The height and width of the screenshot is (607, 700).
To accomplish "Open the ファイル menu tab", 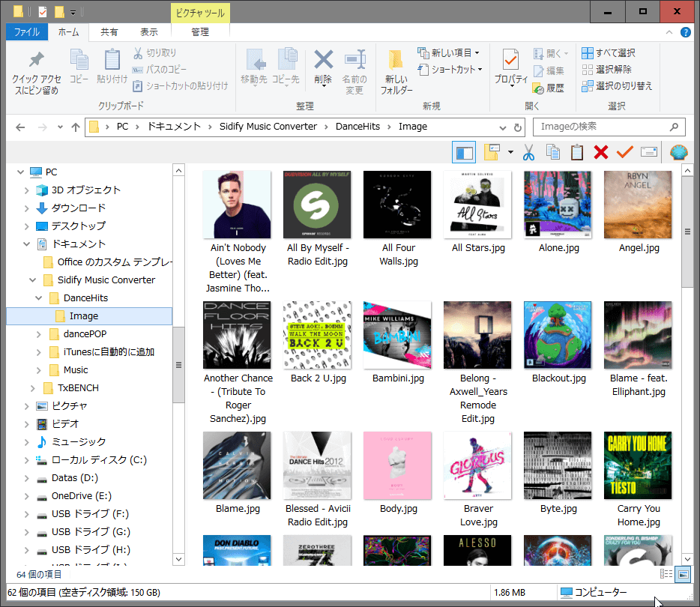I will [x=27, y=32].
